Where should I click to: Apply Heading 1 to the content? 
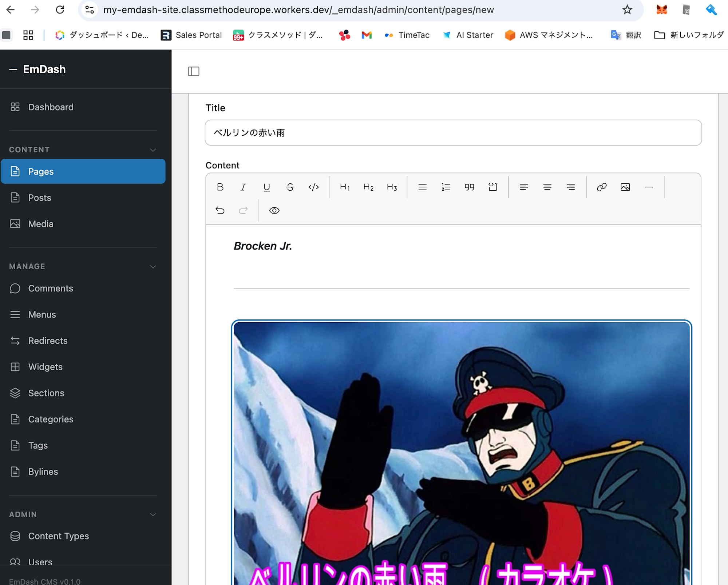pos(344,187)
